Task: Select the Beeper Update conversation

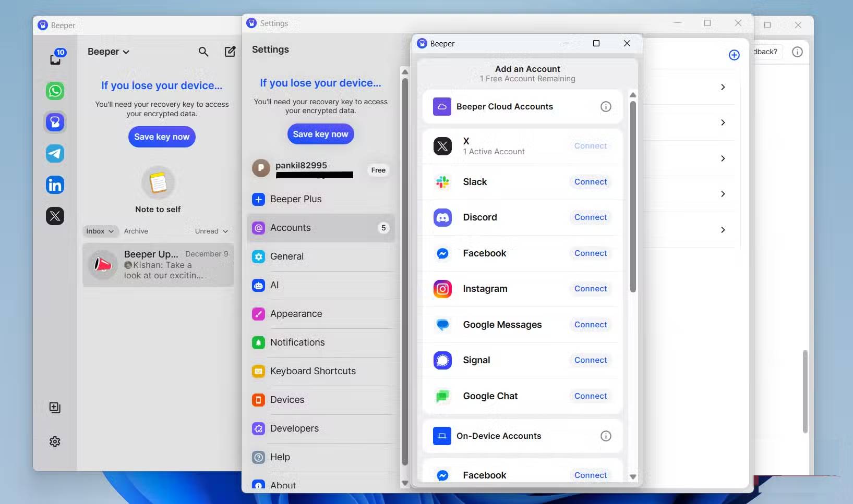Action: click(x=158, y=265)
